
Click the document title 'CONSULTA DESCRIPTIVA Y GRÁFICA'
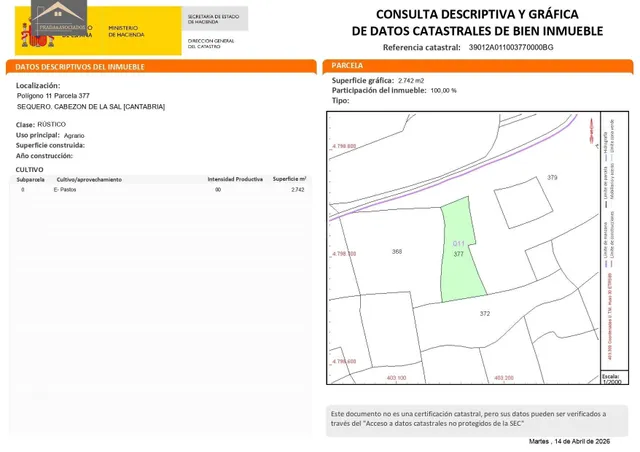pos(477,14)
